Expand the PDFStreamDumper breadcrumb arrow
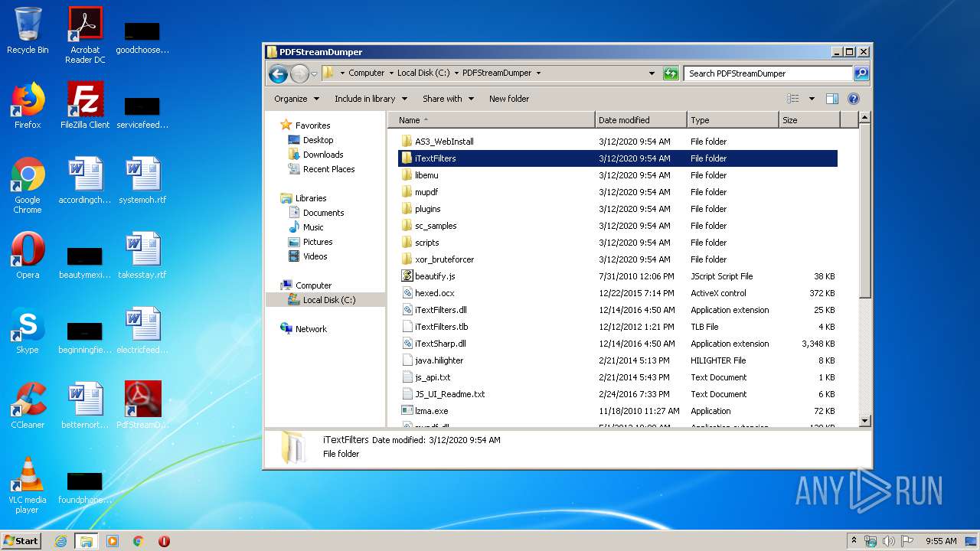Viewport: 980px width, 551px height. (x=538, y=73)
